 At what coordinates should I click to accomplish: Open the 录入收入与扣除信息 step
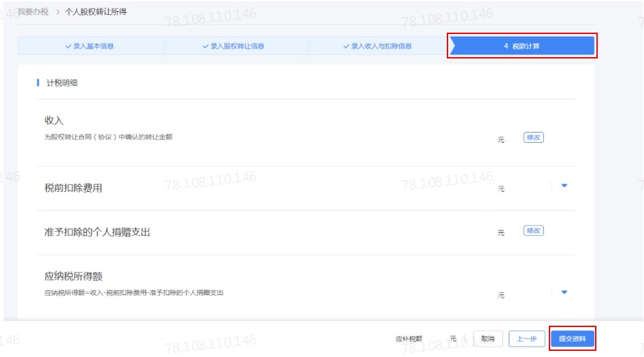(377, 46)
